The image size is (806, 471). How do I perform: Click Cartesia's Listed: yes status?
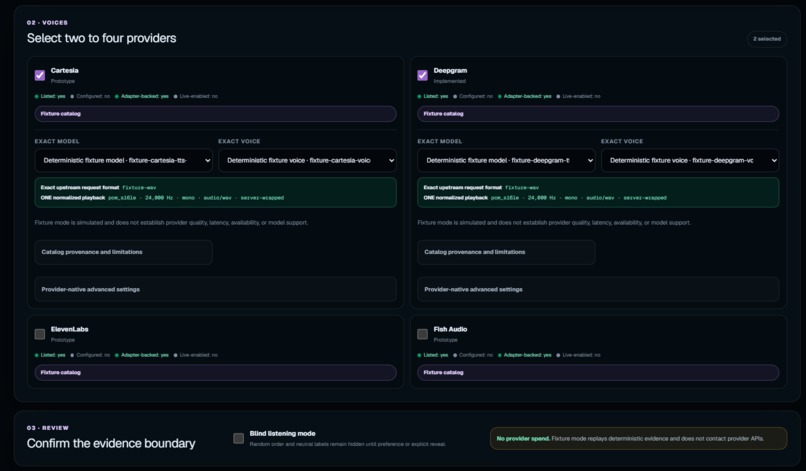[x=50, y=96]
